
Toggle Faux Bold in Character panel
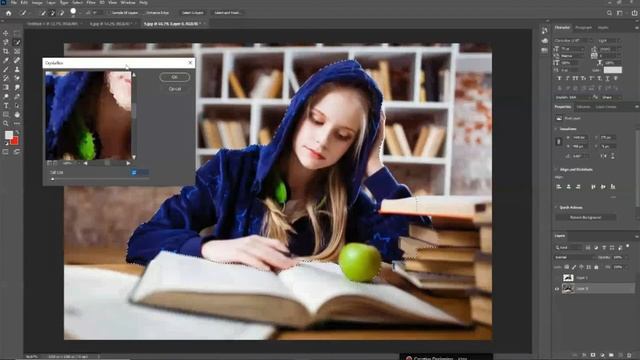click(559, 78)
